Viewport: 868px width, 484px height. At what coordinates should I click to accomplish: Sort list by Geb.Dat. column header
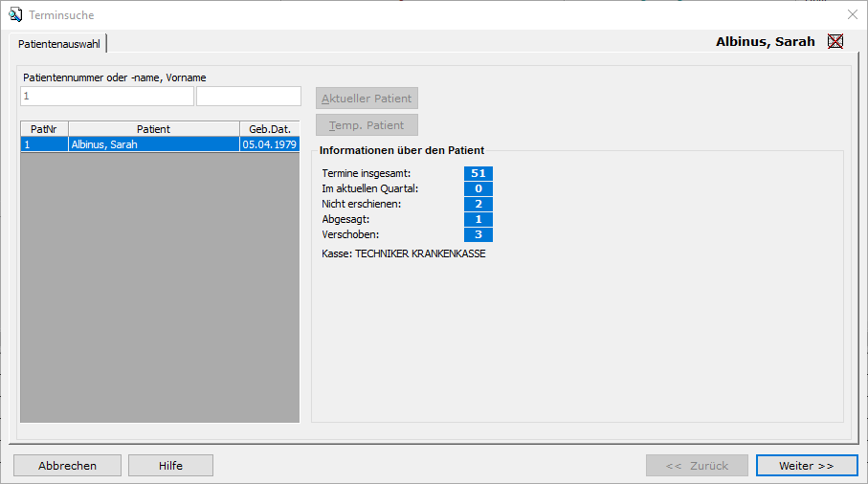pos(270,129)
